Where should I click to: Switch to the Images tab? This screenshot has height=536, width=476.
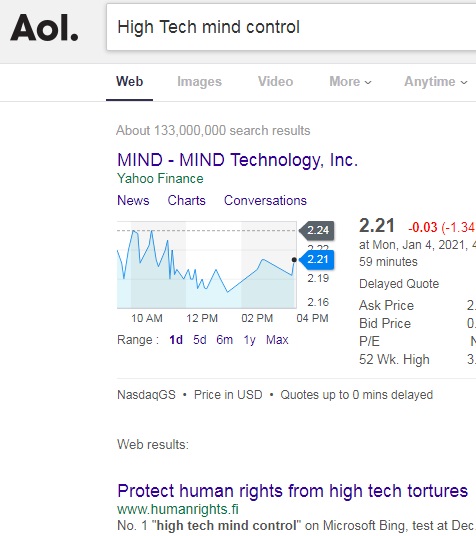[x=199, y=82]
